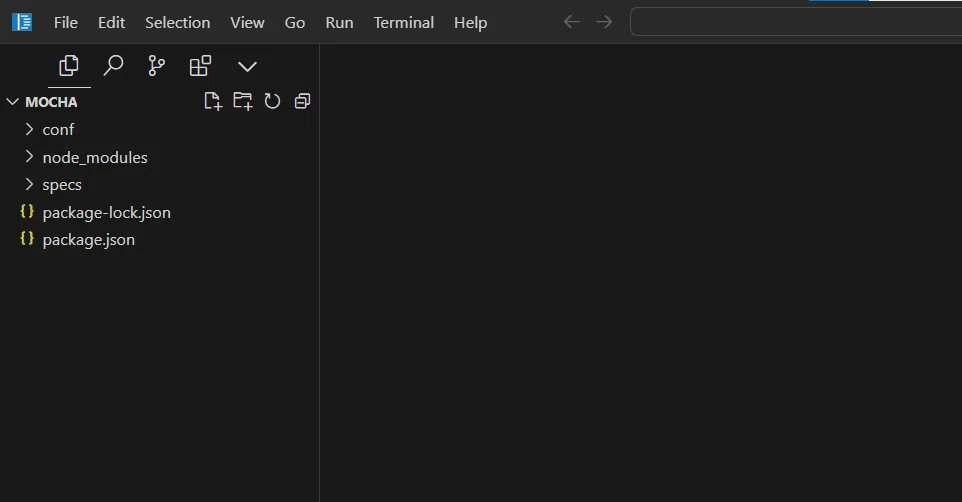Click the New File icon
The image size is (962, 502).
[212, 101]
